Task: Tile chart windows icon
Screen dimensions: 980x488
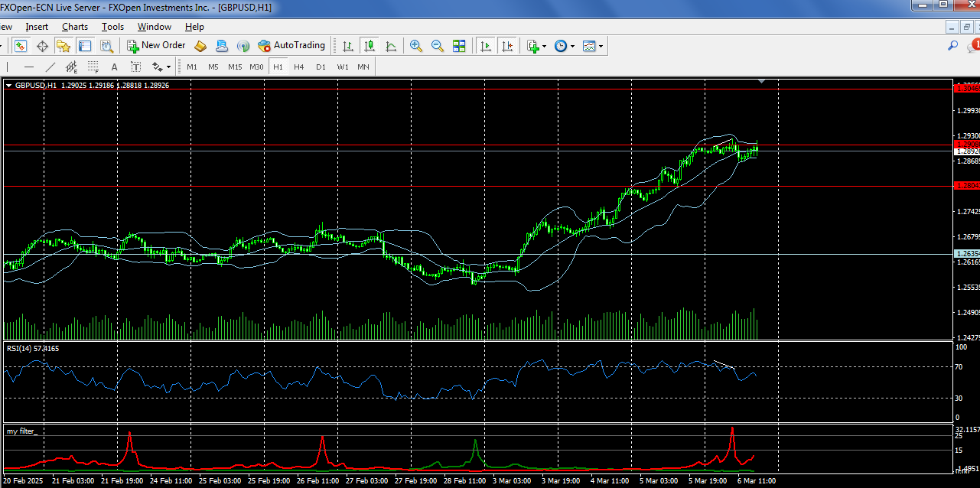Action: click(459, 46)
